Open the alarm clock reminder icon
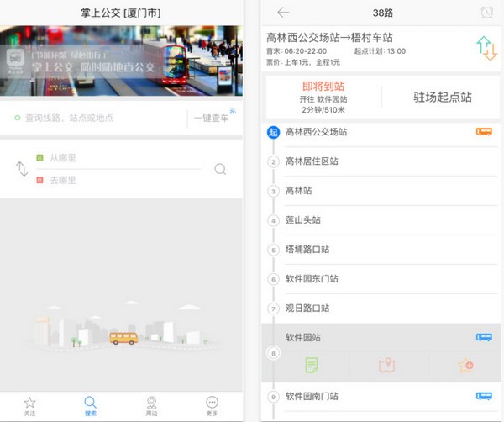504x422 pixels. click(486, 13)
